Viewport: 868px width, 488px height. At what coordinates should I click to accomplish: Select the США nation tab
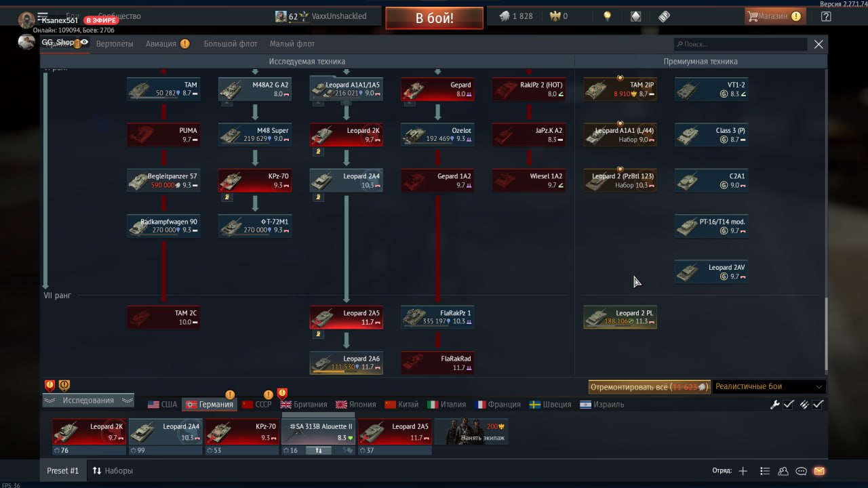[x=163, y=405]
